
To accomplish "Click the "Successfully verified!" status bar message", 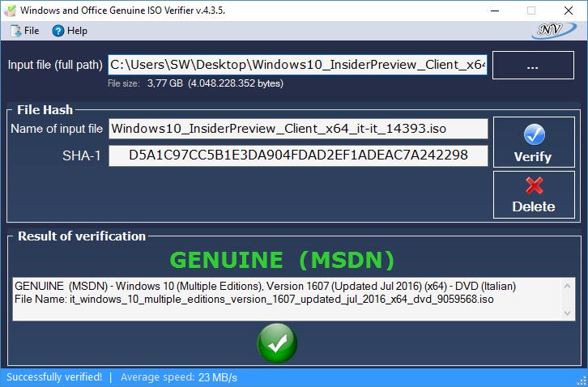I will coord(54,376).
